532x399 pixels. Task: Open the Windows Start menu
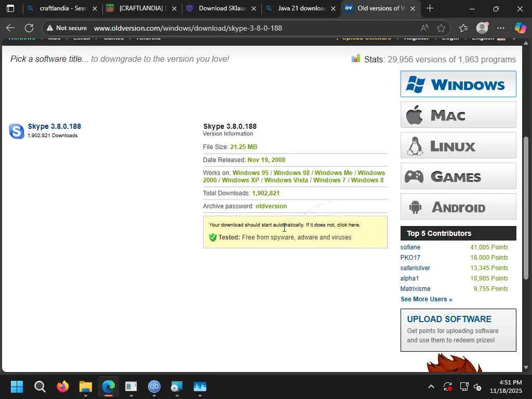[17, 387]
